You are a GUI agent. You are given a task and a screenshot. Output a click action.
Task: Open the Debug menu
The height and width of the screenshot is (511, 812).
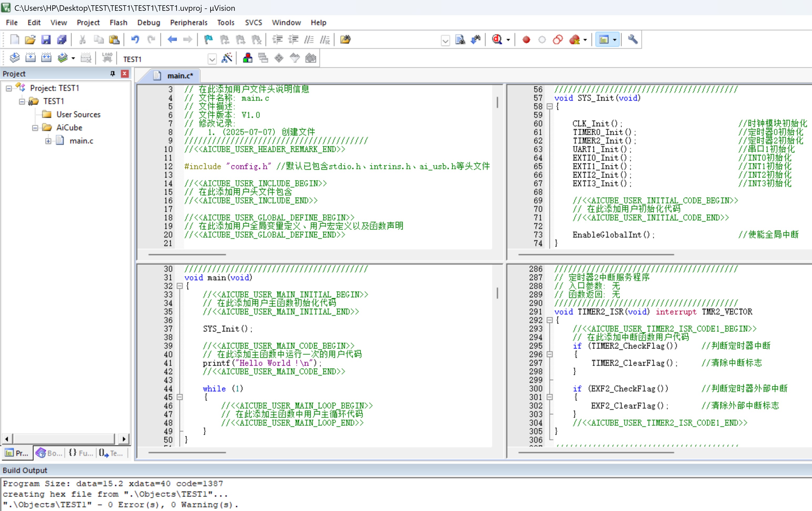148,23
